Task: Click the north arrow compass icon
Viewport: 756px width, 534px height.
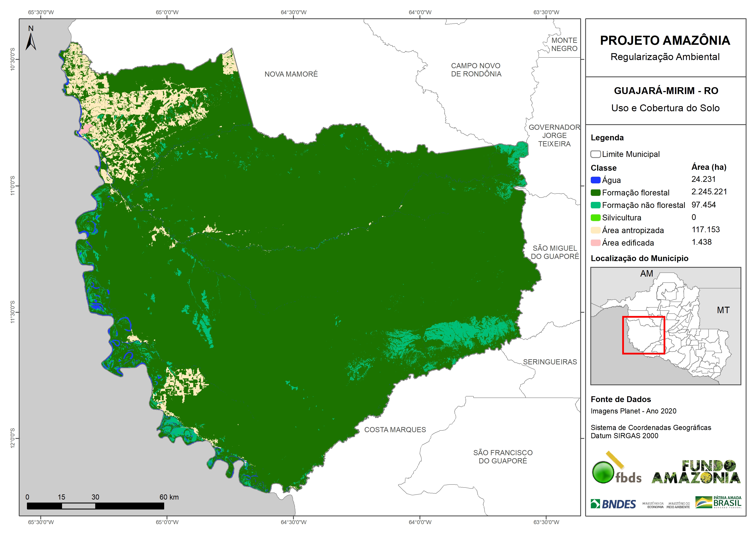Action: (31, 41)
